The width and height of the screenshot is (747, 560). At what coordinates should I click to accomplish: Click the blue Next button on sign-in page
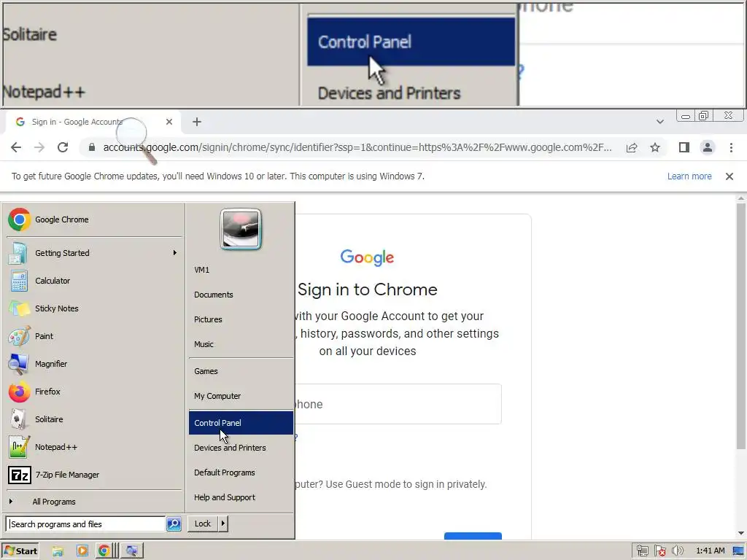pyautogui.click(x=473, y=536)
